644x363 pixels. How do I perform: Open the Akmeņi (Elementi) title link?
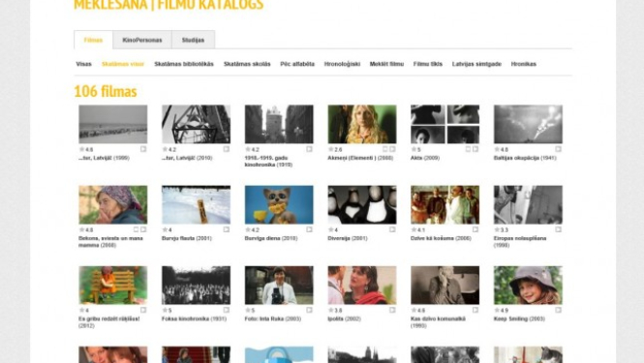coord(360,158)
